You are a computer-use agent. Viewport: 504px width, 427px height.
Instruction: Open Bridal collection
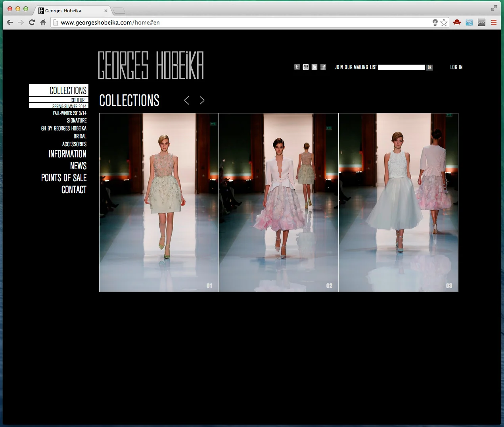tap(80, 136)
